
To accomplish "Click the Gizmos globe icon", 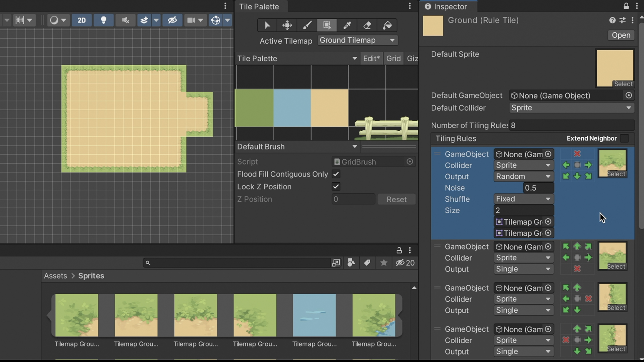I will pyautogui.click(x=215, y=20).
